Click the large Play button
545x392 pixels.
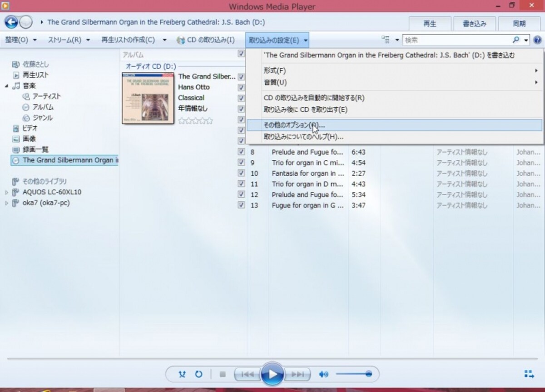(272, 374)
